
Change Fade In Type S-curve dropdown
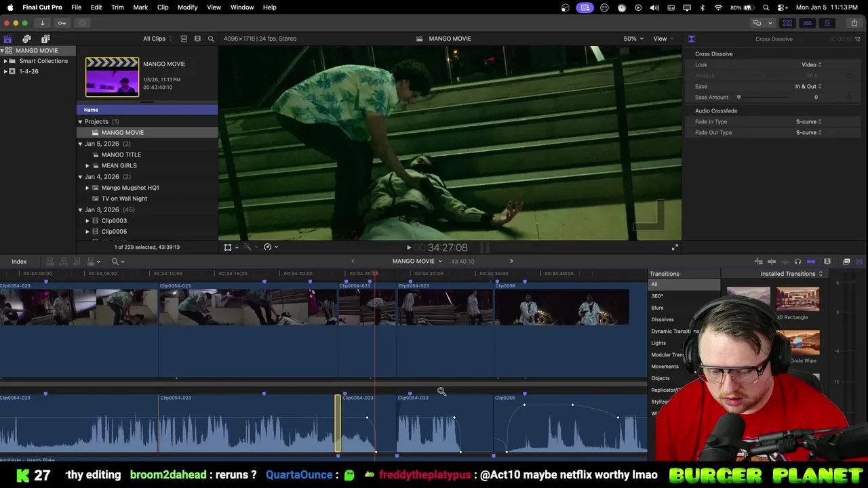pyautogui.click(x=808, y=122)
